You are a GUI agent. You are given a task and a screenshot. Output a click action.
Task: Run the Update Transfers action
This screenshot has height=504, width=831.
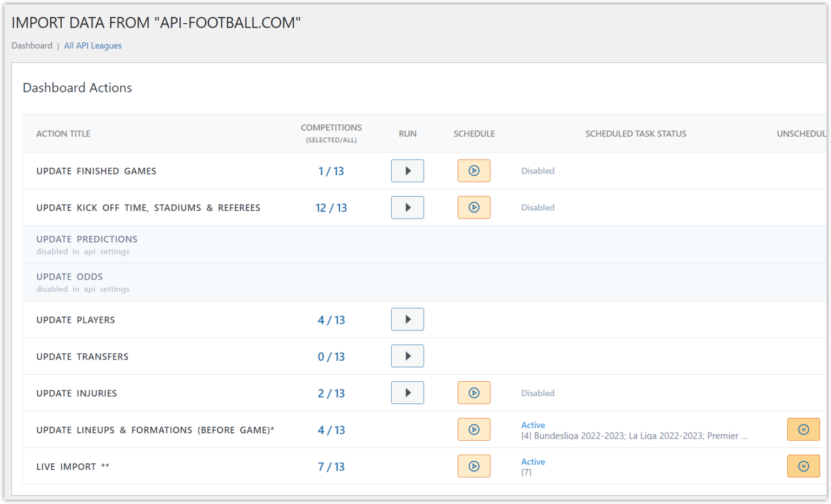pos(407,356)
